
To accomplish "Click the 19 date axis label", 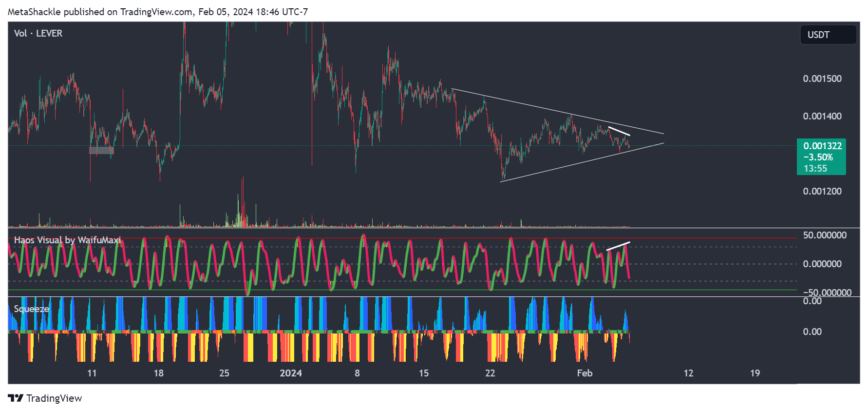I will point(755,373).
